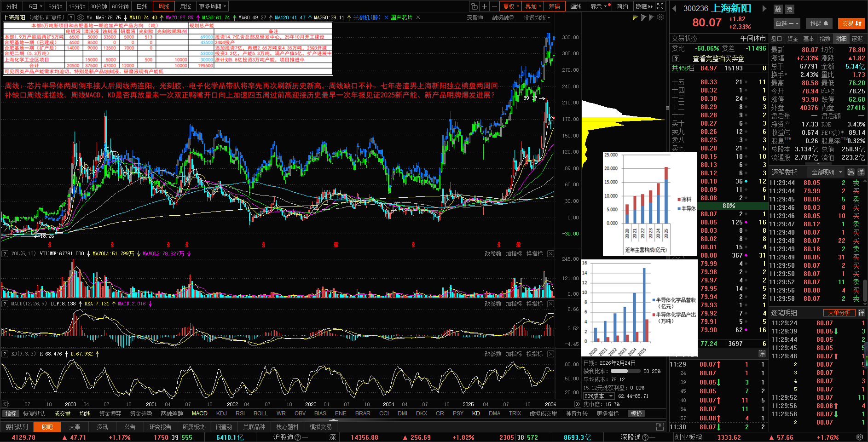Zoom in chart with plus icon
The image size is (868, 442).
click(484, 6)
